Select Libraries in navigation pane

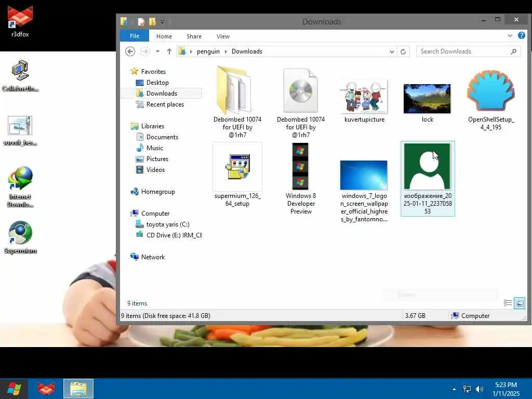pyautogui.click(x=152, y=126)
